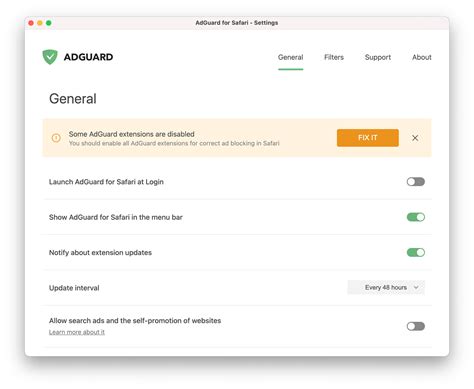The width and height of the screenshot is (474, 389).
Task: Turn off Notify about extension updates
Action: click(x=416, y=252)
